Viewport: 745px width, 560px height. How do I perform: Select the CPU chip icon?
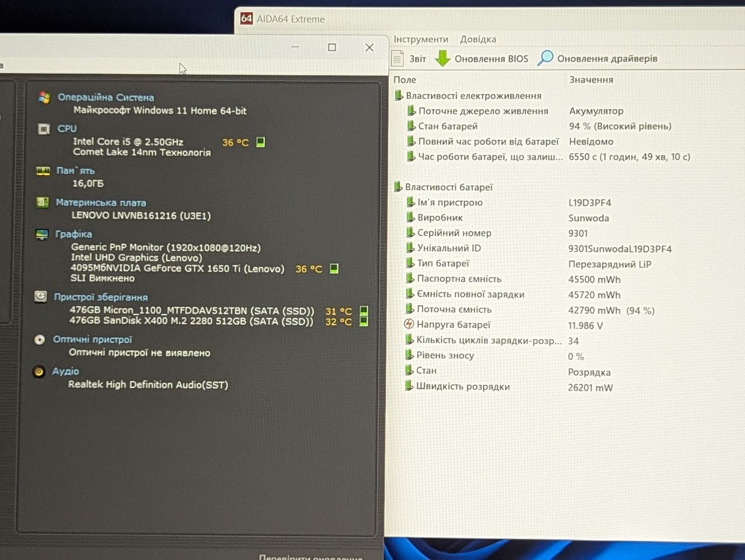click(44, 129)
